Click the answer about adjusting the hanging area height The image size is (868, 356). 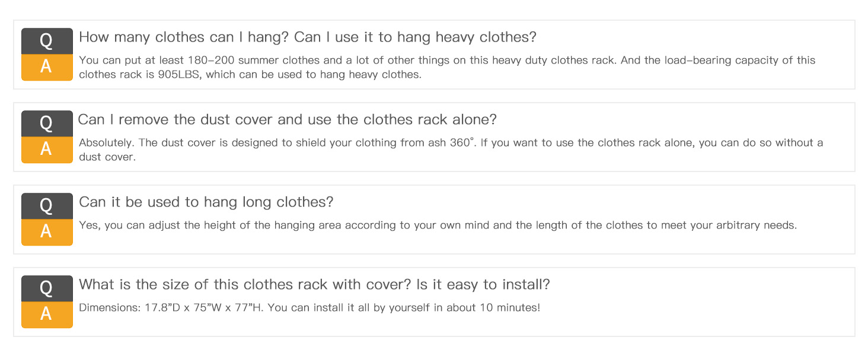pyautogui.click(x=438, y=225)
